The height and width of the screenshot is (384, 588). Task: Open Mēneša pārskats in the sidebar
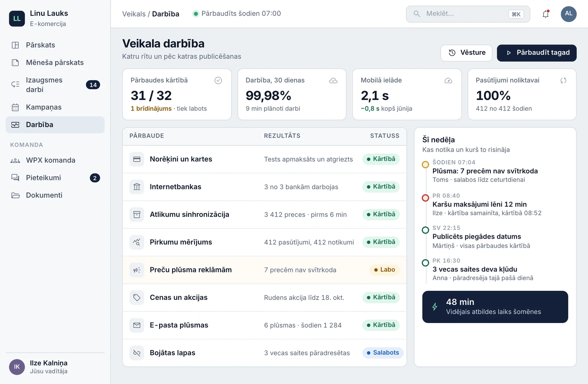point(55,63)
